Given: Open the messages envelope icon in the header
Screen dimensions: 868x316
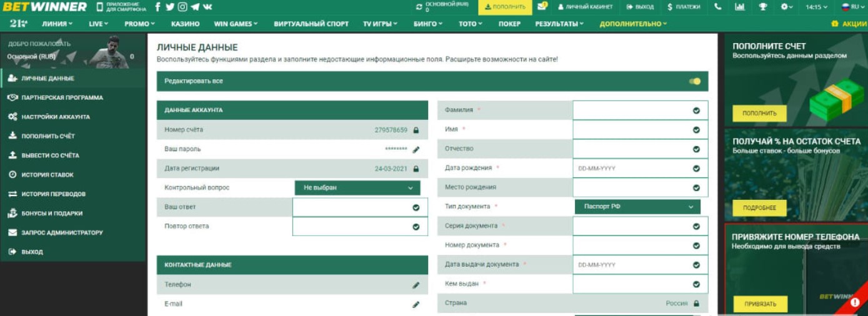Looking at the screenshot, I should tap(542, 7).
